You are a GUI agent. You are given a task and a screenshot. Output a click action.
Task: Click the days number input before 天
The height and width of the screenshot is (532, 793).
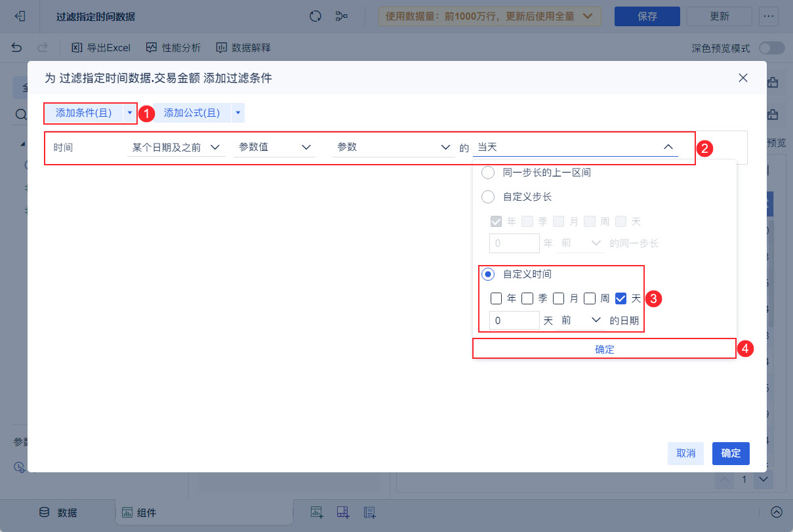click(x=515, y=320)
